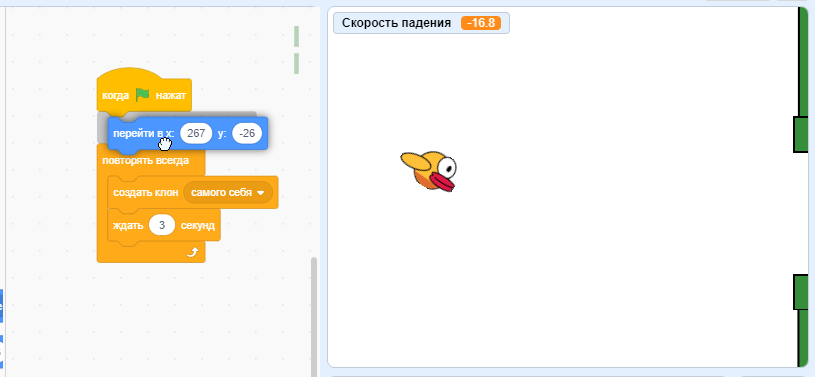Edit the y value -26 field
815x377 pixels.
[x=247, y=133]
